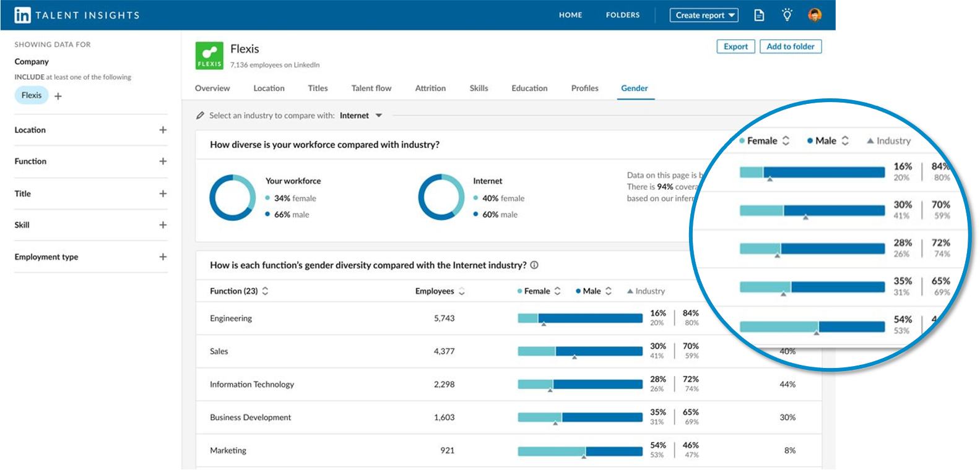Click the Your workforce donut chart

[233, 197]
